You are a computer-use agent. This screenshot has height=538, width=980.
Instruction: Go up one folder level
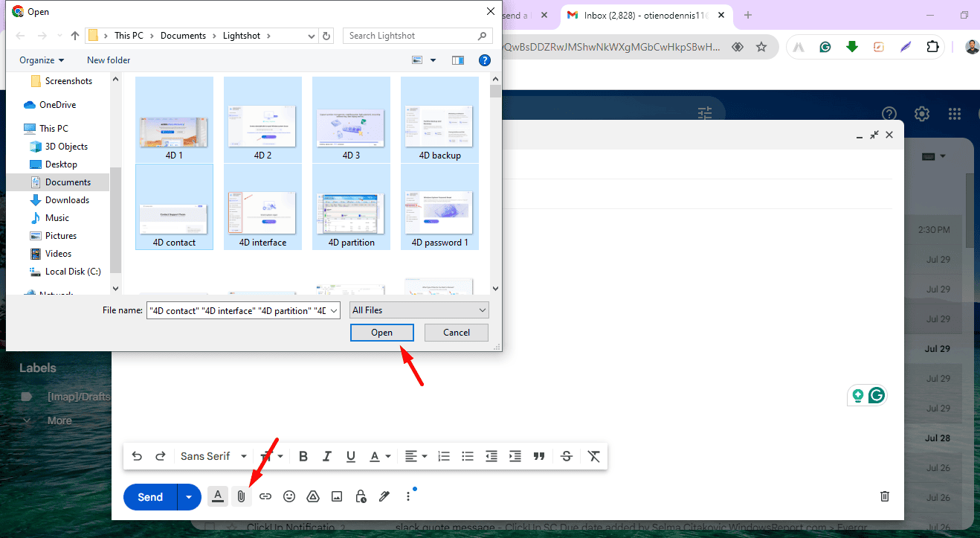pyautogui.click(x=75, y=36)
